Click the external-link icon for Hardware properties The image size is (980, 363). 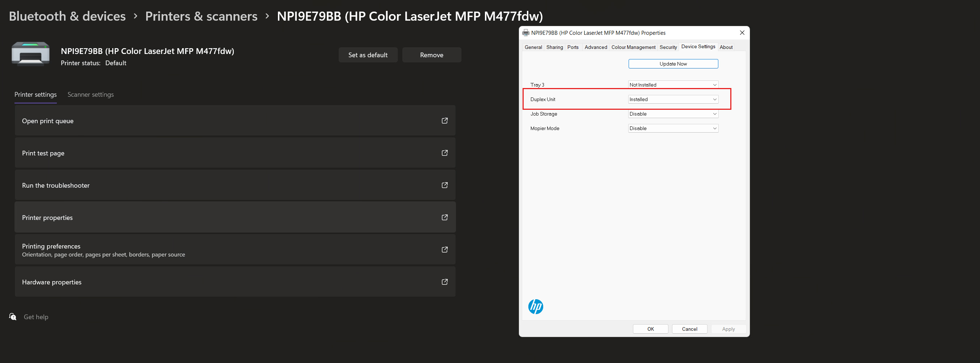click(444, 282)
